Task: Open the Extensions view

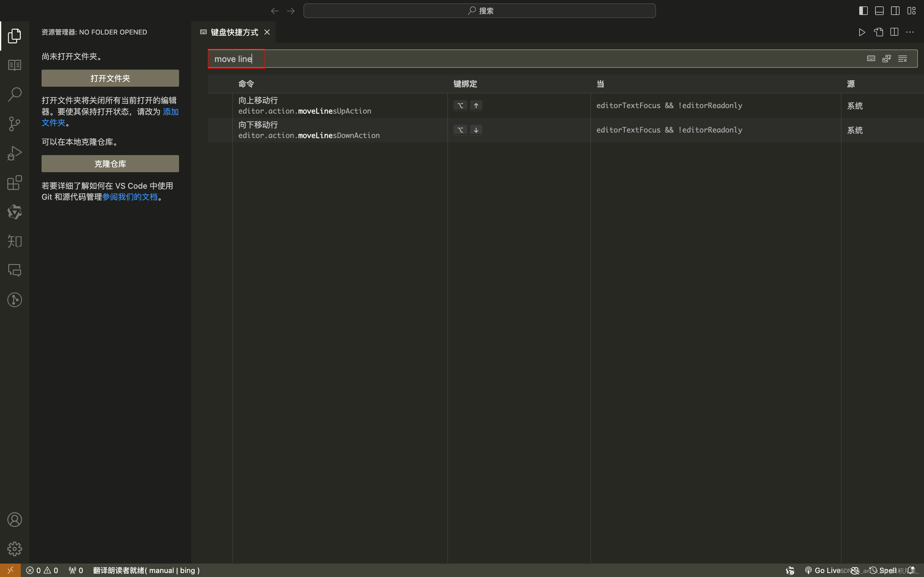Action: 14,183
